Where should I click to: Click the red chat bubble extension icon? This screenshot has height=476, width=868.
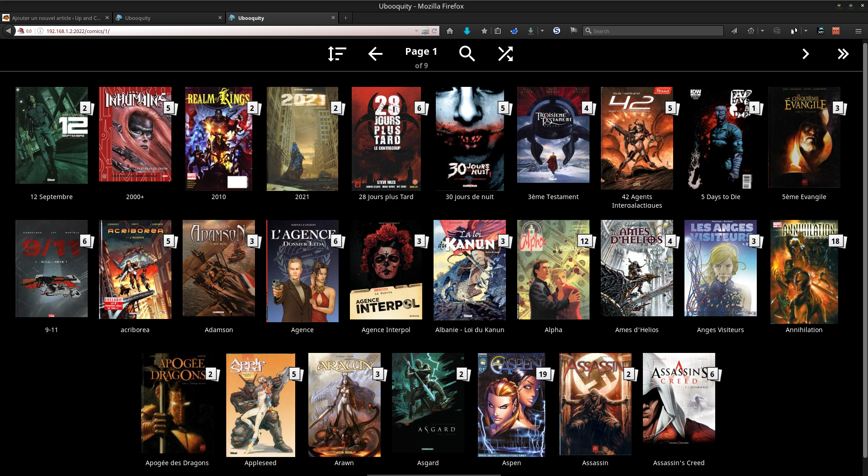tap(836, 31)
